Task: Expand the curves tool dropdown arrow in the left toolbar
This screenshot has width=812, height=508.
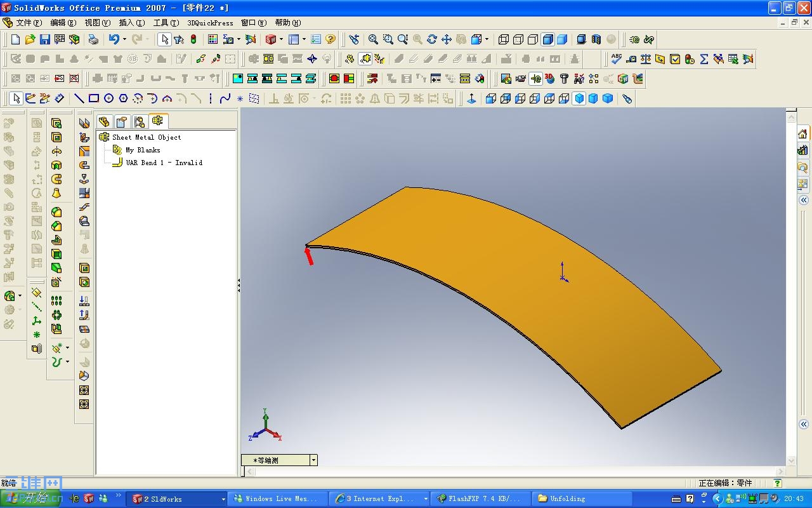Action: click(x=67, y=361)
